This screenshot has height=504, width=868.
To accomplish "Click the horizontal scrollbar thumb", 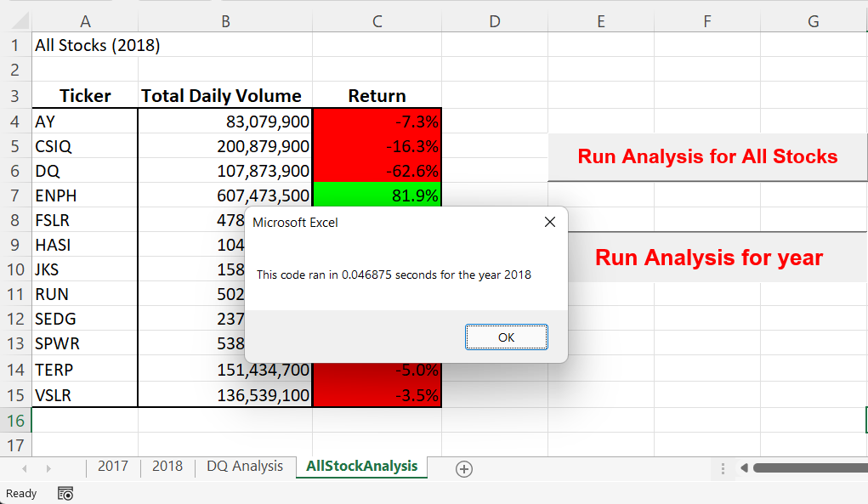I will 810,468.
